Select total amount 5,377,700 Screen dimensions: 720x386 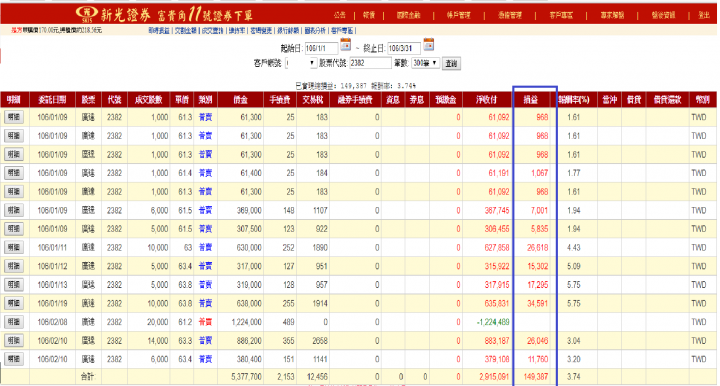[x=246, y=377]
